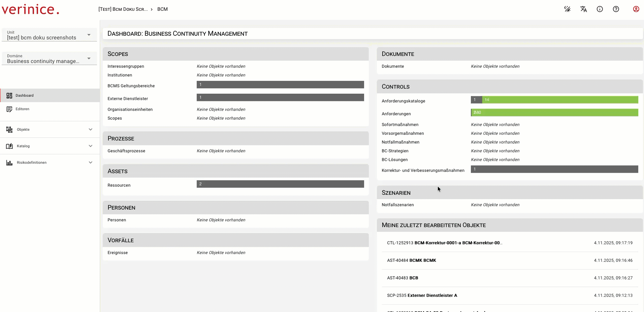Click the BCM breadcrumb
Screen dimensions: 644x312
[x=162, y=9]
